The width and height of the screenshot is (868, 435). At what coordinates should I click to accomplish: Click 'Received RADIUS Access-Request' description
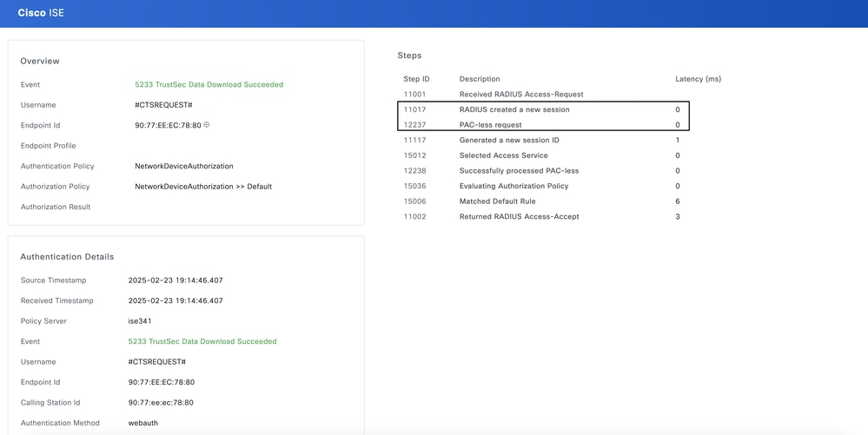click(x=521, y=95)
